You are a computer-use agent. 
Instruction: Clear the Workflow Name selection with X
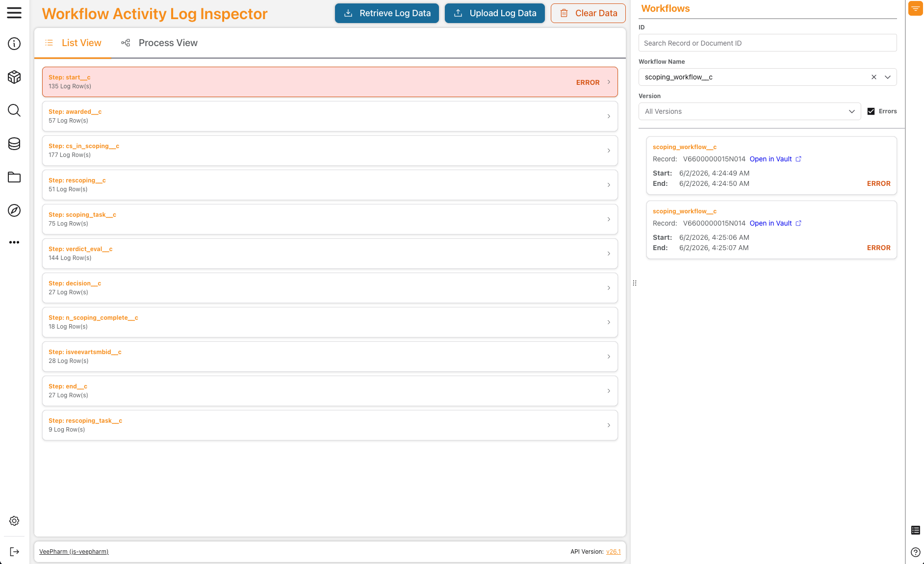tap(874, 77)
